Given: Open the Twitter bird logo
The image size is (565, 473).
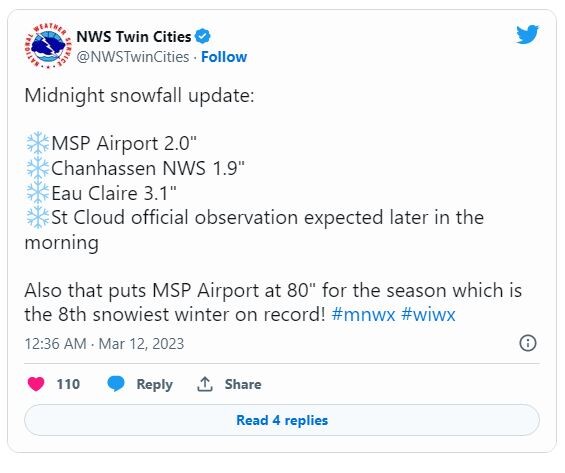Looking at the screenshot, I should coord(527,34).
